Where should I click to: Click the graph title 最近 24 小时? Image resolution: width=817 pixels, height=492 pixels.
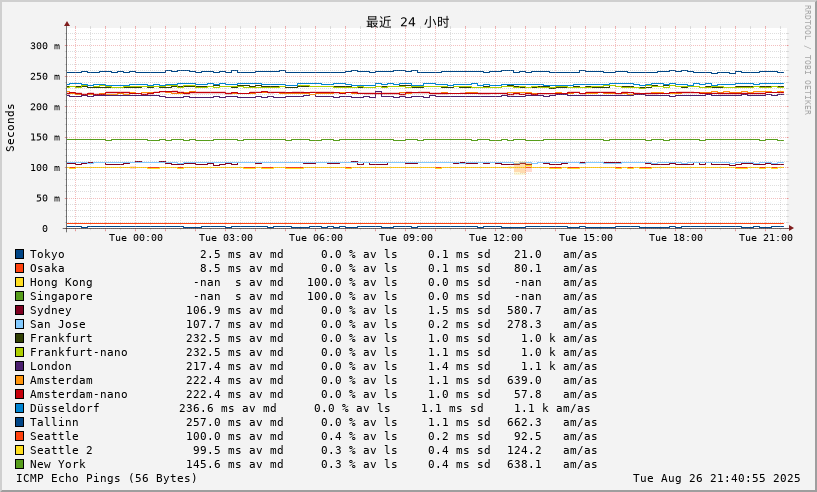coord(408,22)
